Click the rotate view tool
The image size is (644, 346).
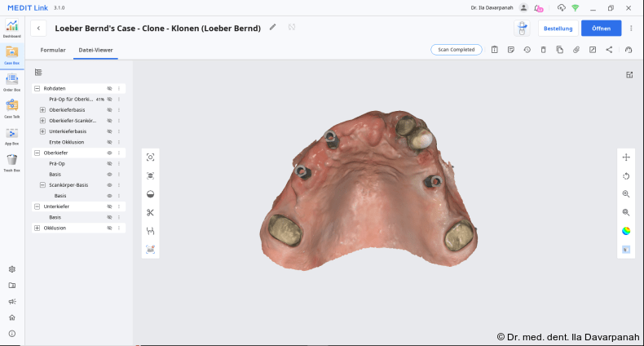[x=626, y=175]
